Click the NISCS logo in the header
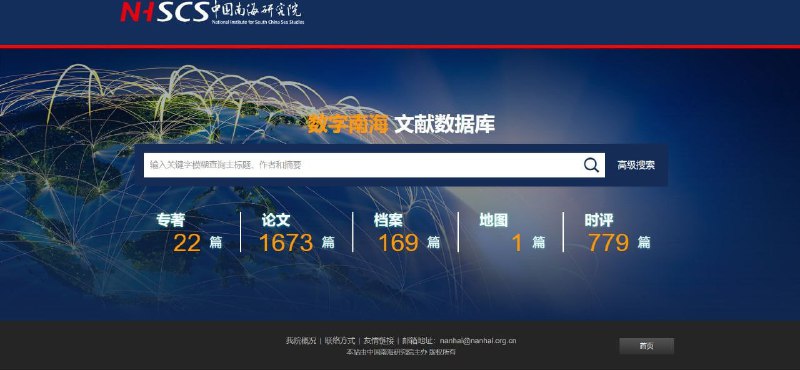This screenshot has height=370, width=800. (212, 12)
